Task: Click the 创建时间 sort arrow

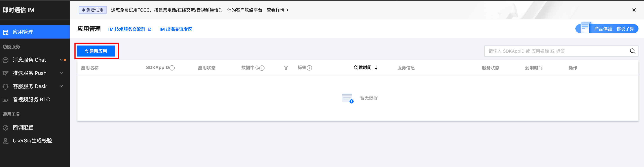Action: (x=376, y=68)
